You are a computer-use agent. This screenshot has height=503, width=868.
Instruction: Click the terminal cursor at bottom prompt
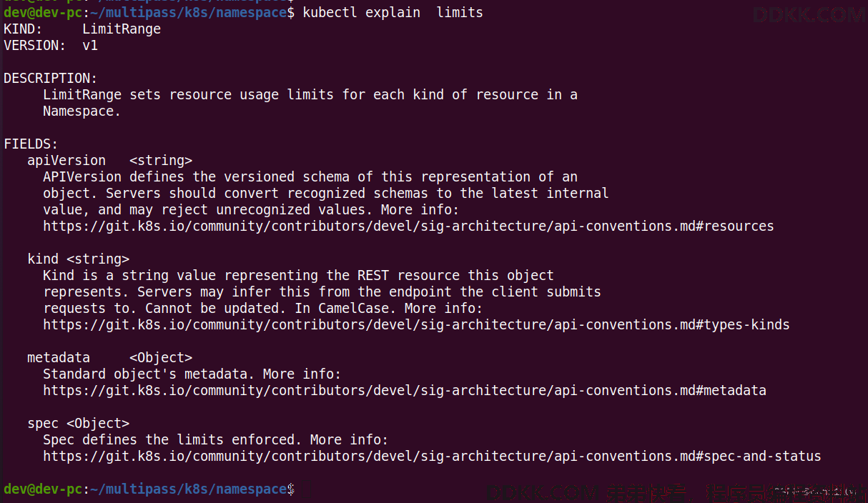coord(306,489)
